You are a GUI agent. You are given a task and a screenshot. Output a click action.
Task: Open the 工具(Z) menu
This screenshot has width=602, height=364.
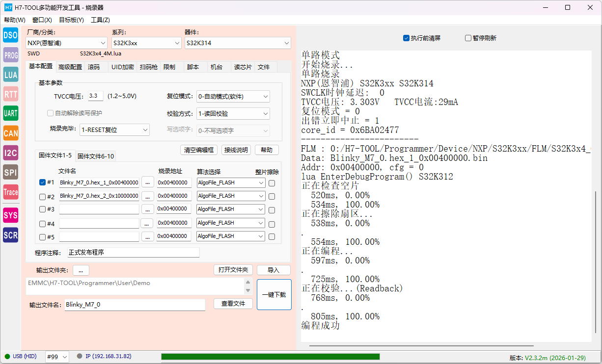point(100,20)
